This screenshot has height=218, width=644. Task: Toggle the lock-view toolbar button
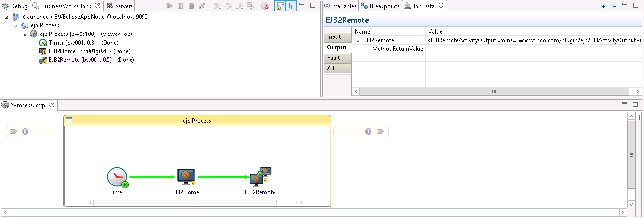(x=280, y=6)
